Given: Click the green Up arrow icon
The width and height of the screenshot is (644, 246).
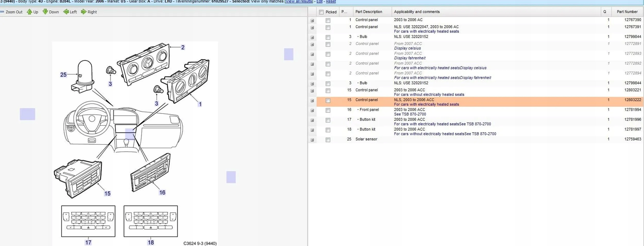Looking at the screenshot, I should click(29, 12).
